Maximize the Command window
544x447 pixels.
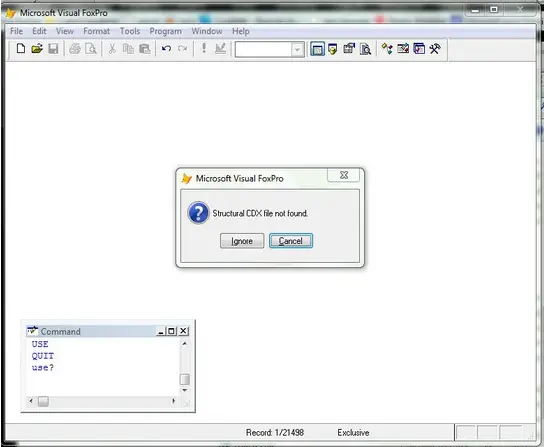pos(171,331)
